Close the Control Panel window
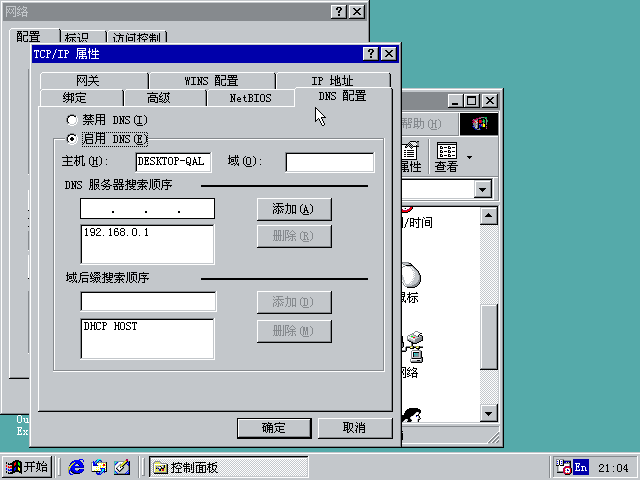640x480 pixels. point(489,100)
